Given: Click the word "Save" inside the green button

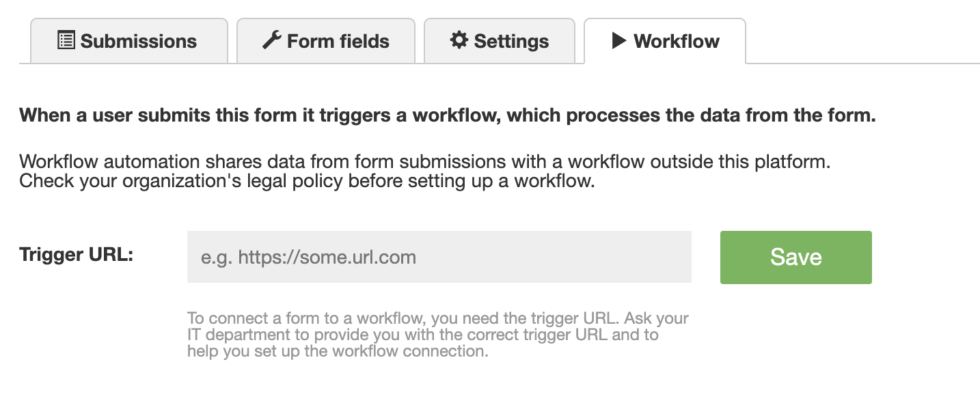Looking at the screenshot, I should click(x=796, y=257).
